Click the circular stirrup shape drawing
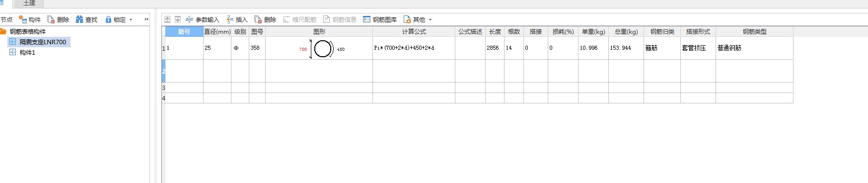868x183 pixels. [x=323, y=49]
